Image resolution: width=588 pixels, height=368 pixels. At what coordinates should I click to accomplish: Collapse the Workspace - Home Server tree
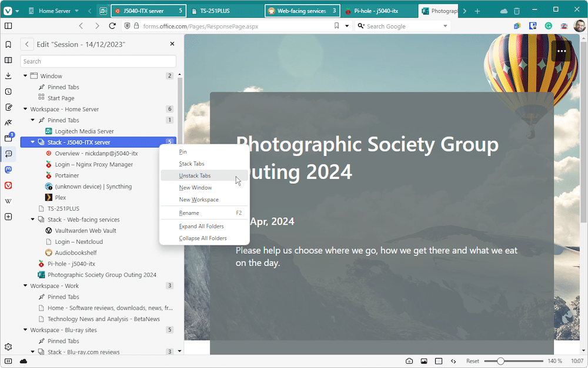click(x=25, y=109)
